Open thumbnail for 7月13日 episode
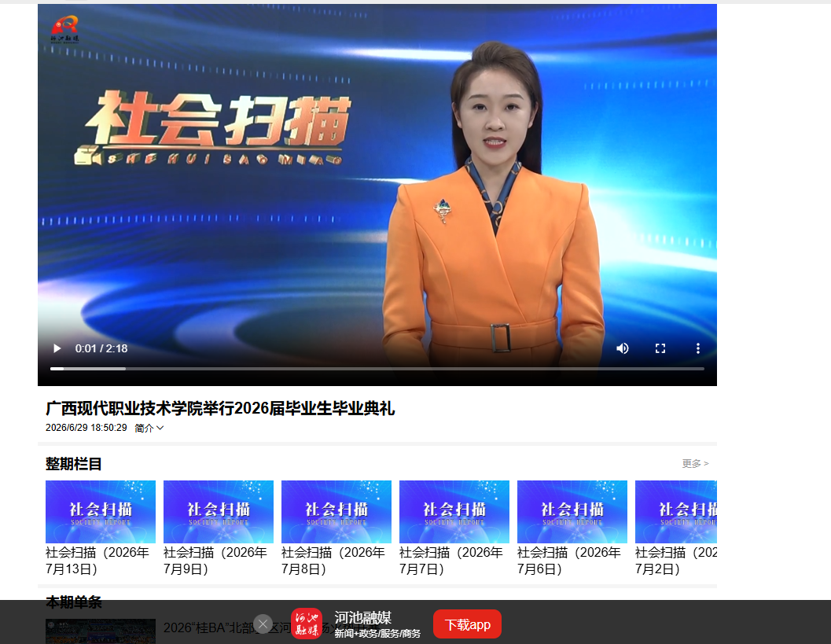Screen dimensions: 831x644 tap(101, 511)
